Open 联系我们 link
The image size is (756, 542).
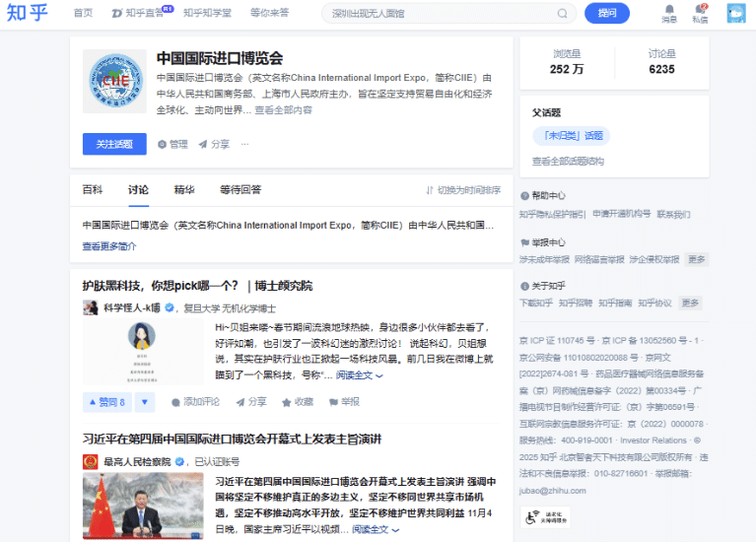[673, 215]
